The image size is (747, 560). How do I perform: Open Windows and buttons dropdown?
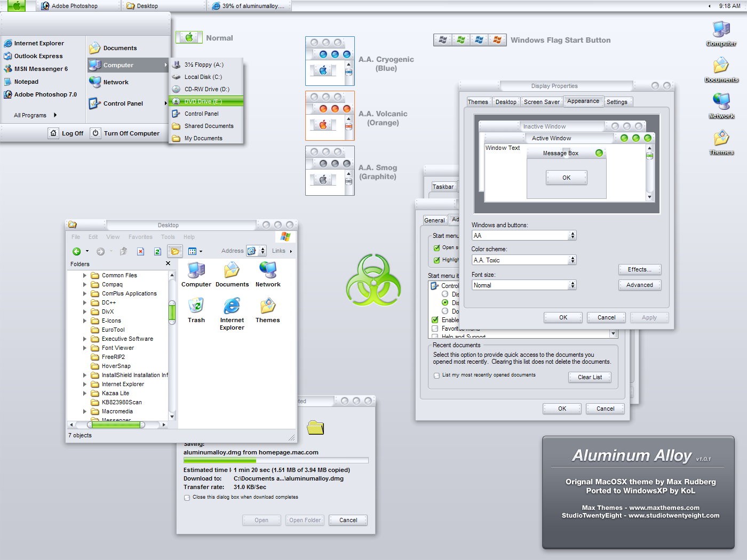(524, 235)
